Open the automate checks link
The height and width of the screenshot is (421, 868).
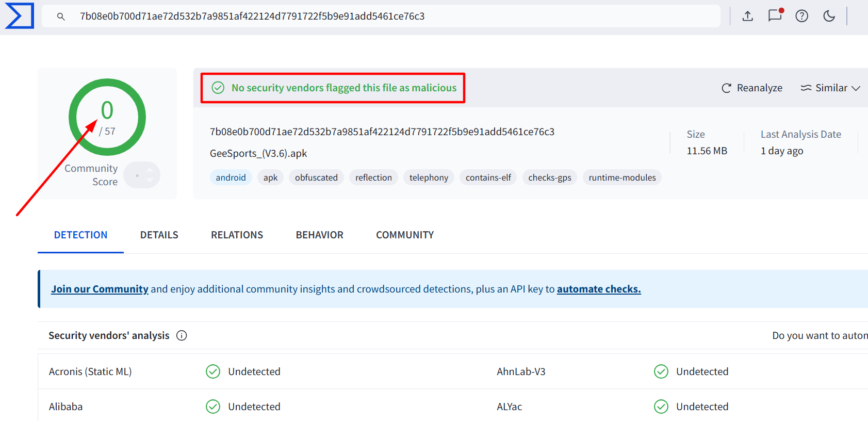tap(599, 289)
